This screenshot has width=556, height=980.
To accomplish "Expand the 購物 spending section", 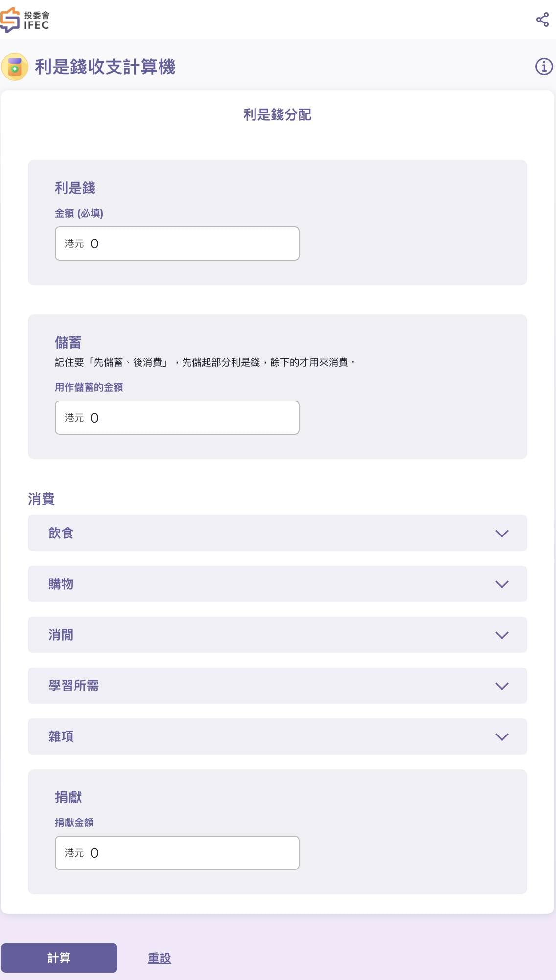I will [x=245, y=584].
